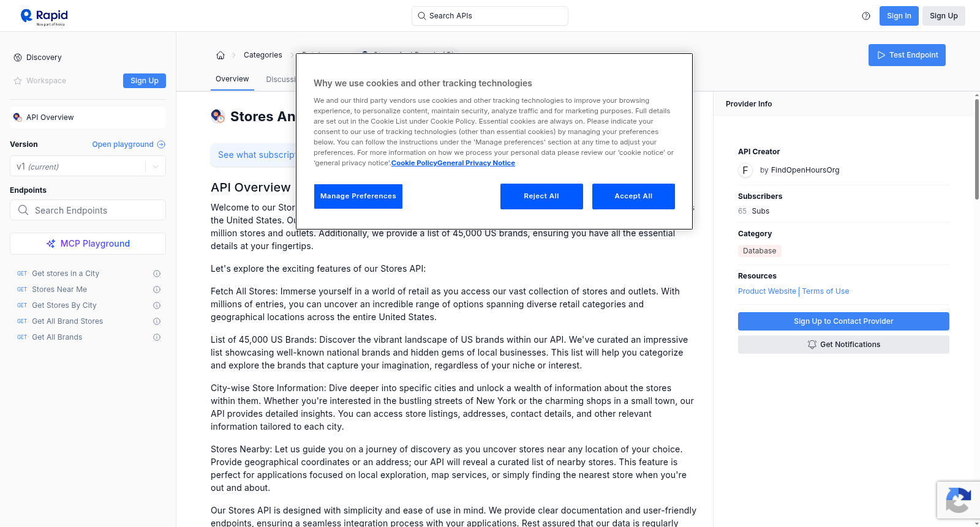Screen dimensions: 980x527
Task: Open the Product Website link
Action: pos(767,291)
